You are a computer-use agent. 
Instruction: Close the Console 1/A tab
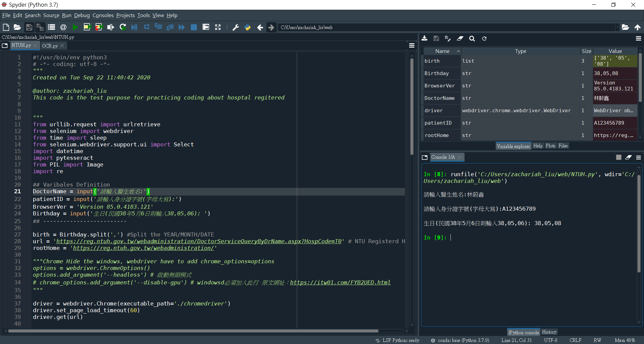[x=460, y=157]
